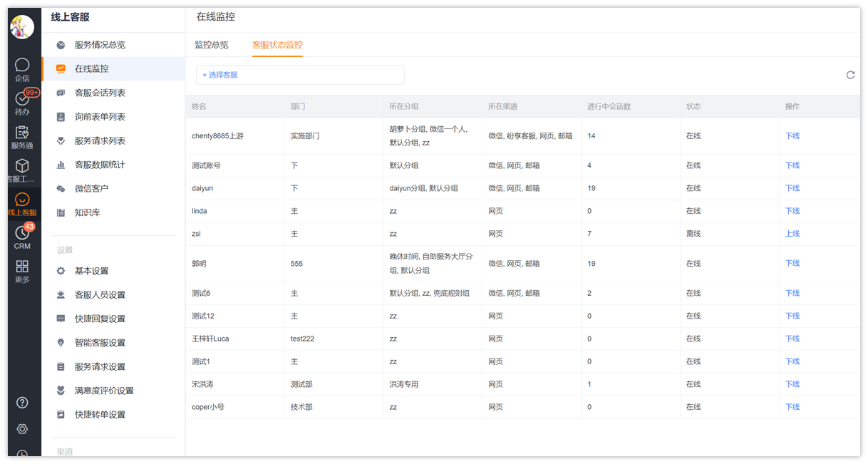Screen dimensions: 868x464
Task: Open 微信客户 menu item
Action: (113, 188)
